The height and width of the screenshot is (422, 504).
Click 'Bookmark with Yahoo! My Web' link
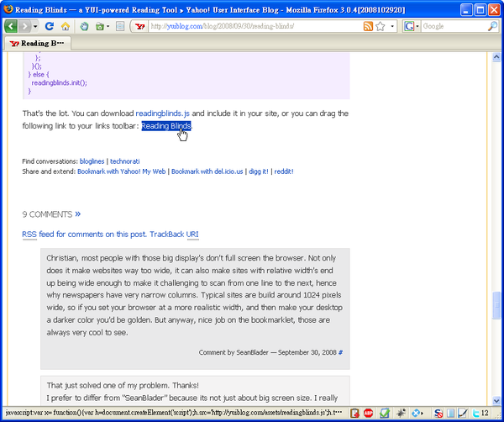tap(122, 171)
